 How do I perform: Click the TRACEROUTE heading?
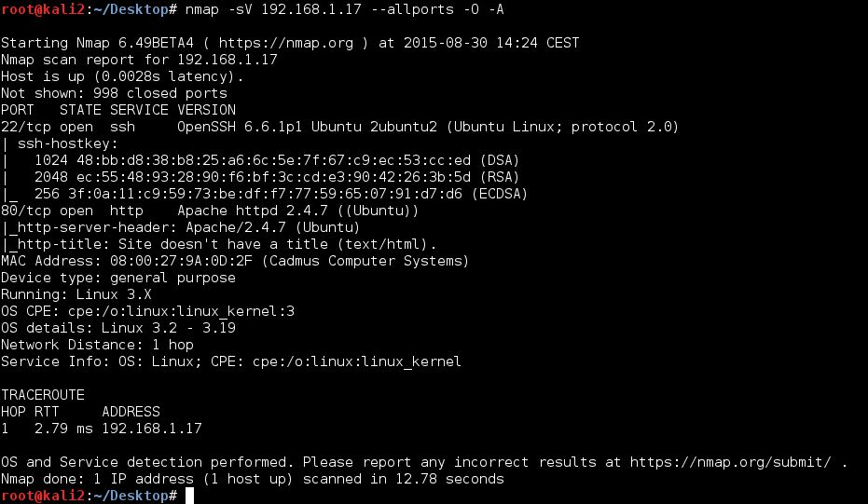[x=43, y=395]
